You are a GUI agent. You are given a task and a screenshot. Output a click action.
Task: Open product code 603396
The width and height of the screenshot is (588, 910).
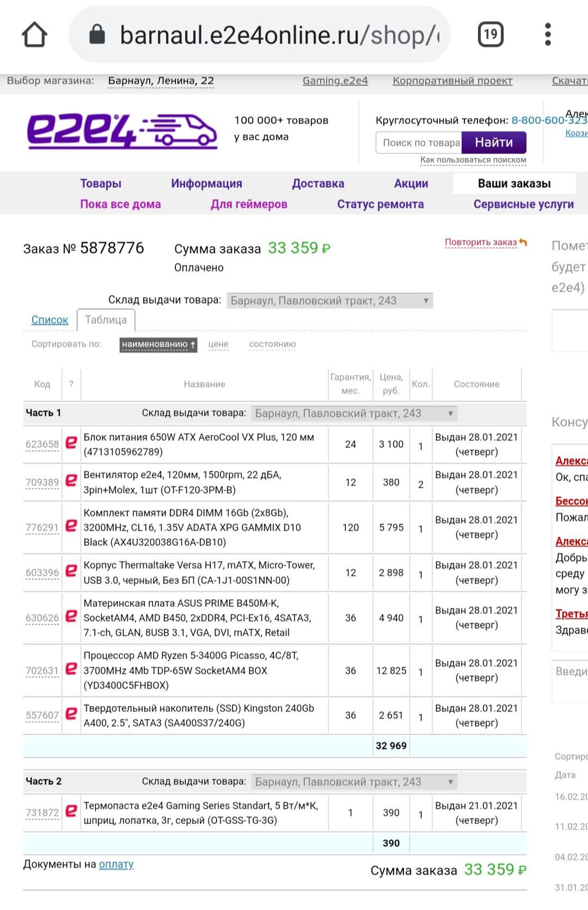pyautogui.click(x=42, y=573)
